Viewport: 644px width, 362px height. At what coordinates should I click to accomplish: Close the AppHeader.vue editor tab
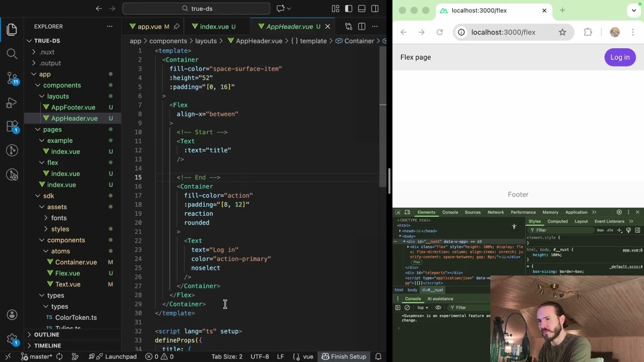coord(328,27)
